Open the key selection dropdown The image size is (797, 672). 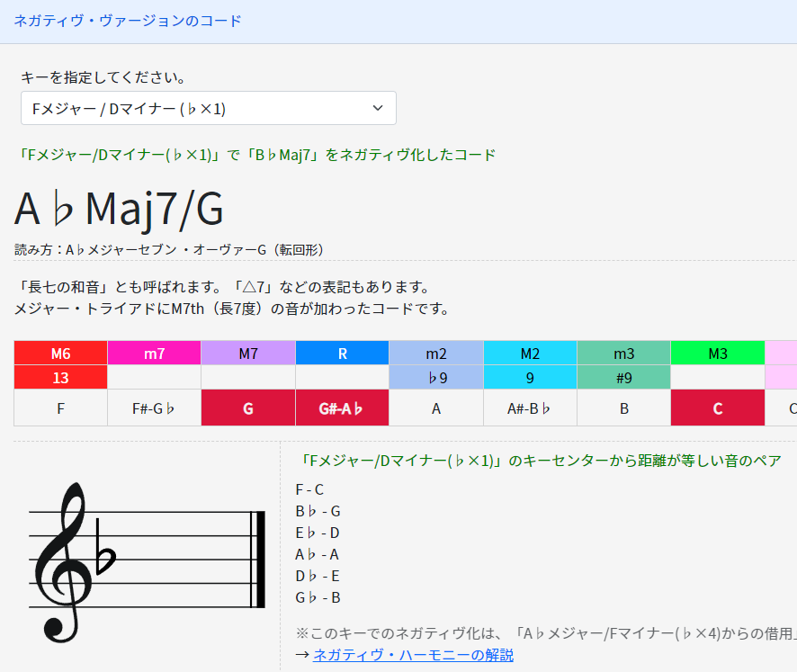pyautogui.click(x=209, y=108)
